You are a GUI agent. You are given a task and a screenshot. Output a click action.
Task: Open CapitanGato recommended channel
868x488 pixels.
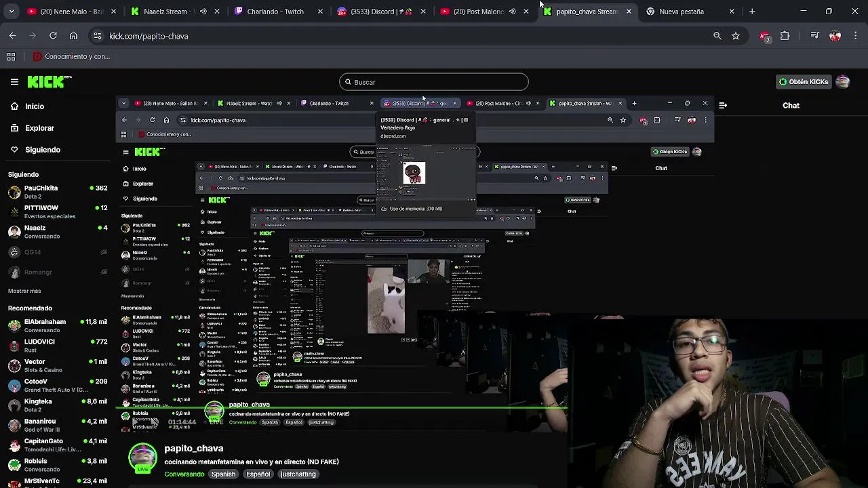(58, 445)
